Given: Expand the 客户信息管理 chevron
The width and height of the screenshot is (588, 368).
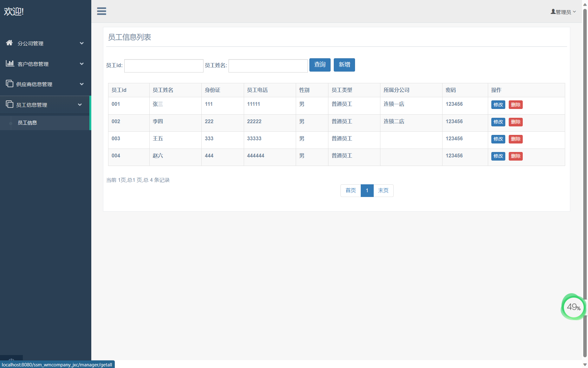Looking at the screenshot, I should [x=82, y=64].
